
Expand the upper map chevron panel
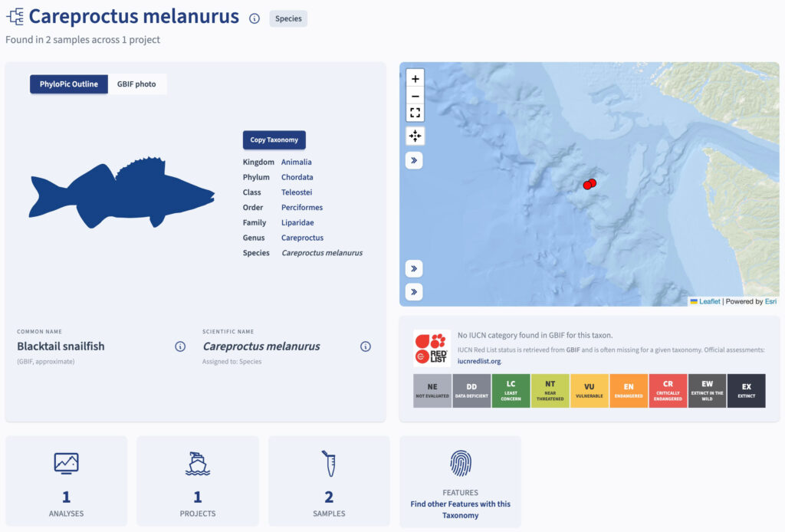click(x=414, y=161)
